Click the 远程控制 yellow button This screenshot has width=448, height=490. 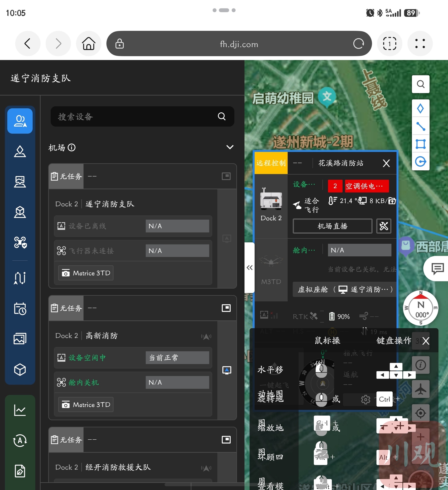(x=271, y=163)
